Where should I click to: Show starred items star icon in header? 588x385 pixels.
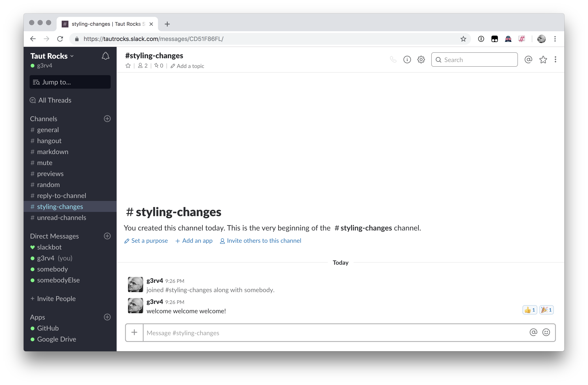pos(543,60)
